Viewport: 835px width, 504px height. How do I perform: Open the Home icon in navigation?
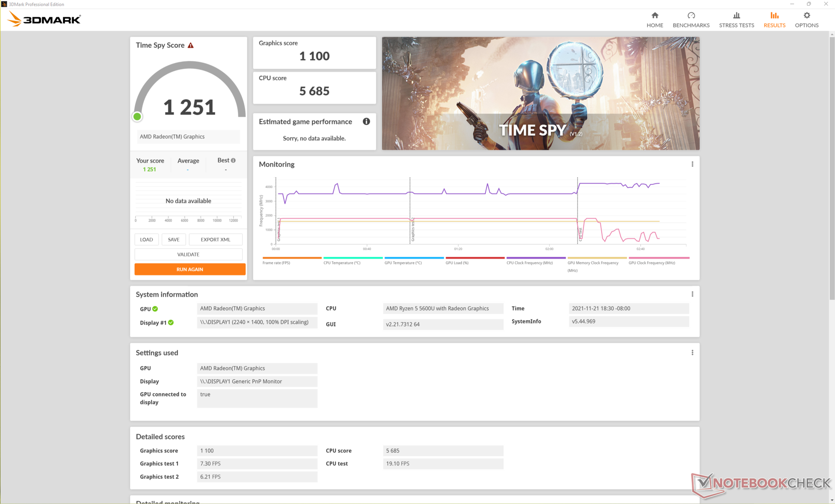click(x=655, y=16)
